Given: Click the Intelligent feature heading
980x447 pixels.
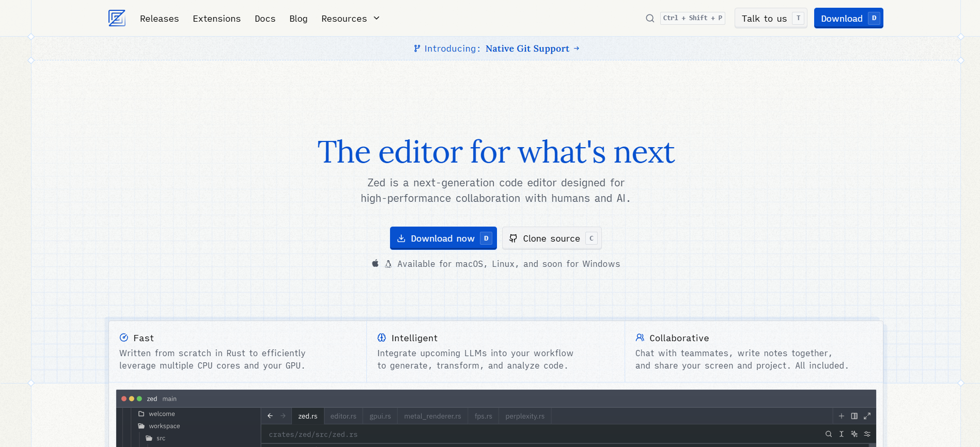Looking at the screenshot, I should tap(414, 338).
